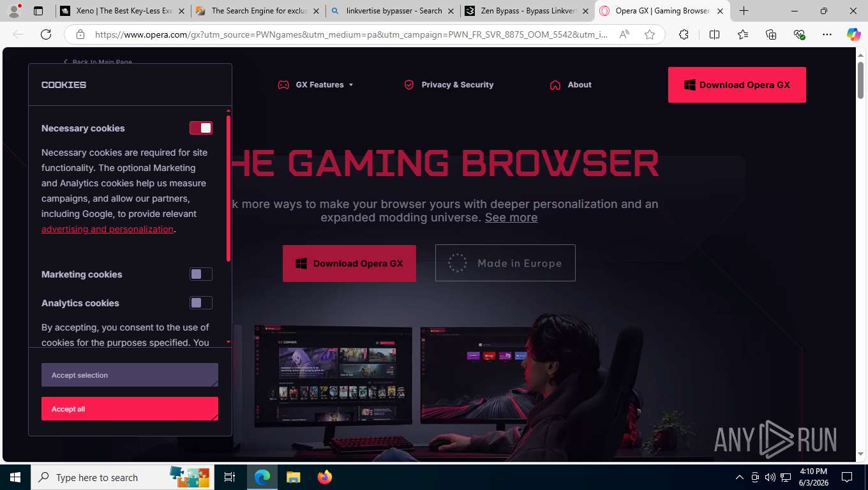Open File Explorer from the taskbar
This screenshot has width=868, height=490.
(x=293, y=477)
